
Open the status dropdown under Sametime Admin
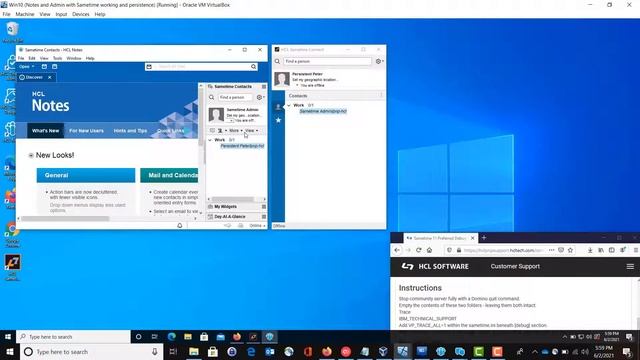[x=231, y=121]
